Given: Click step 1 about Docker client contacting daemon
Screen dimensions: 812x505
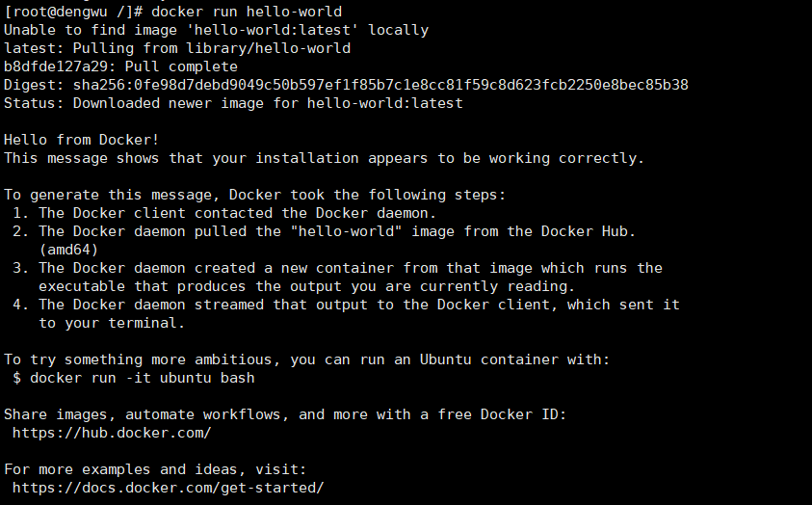Looking at the screenshot, I should click(x=224, y=213).
